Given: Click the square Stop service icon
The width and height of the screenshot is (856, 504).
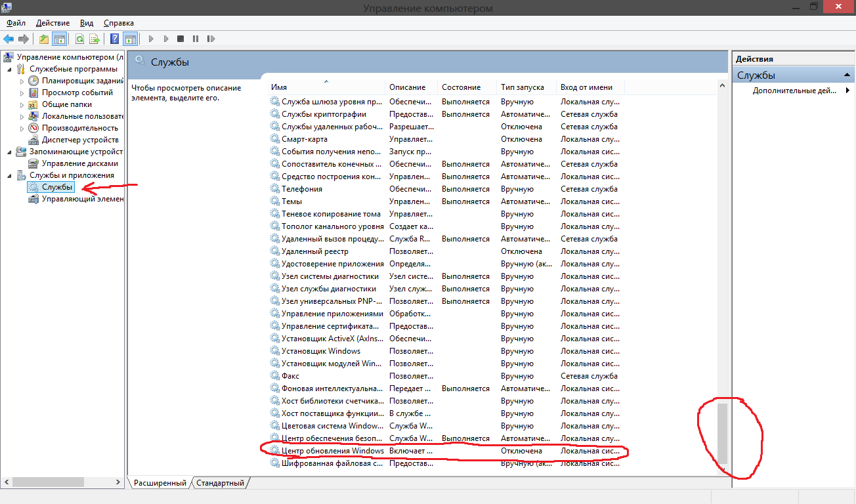Looking at the screenshot, I should coord(181,39).
